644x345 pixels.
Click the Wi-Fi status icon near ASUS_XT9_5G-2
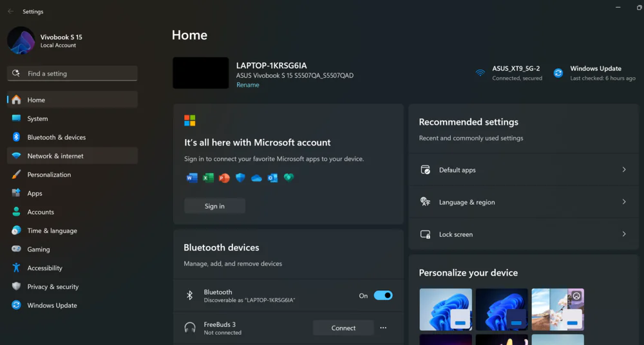coord(480,73)
